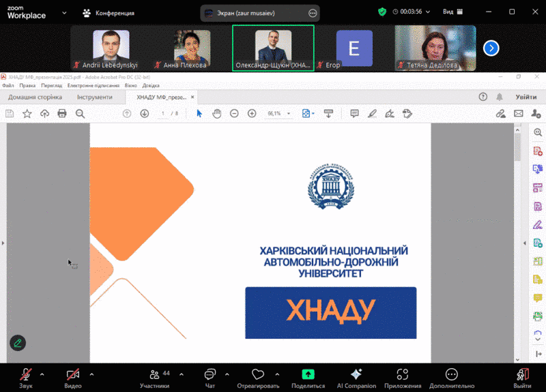Select Тетяна Деділова's video thumbnail

point(435,48)
